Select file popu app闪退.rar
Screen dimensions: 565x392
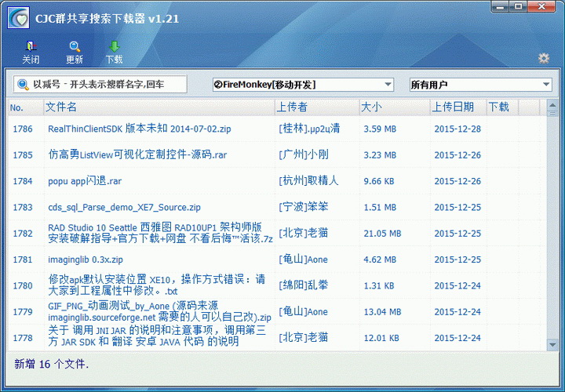click(85, 180)
